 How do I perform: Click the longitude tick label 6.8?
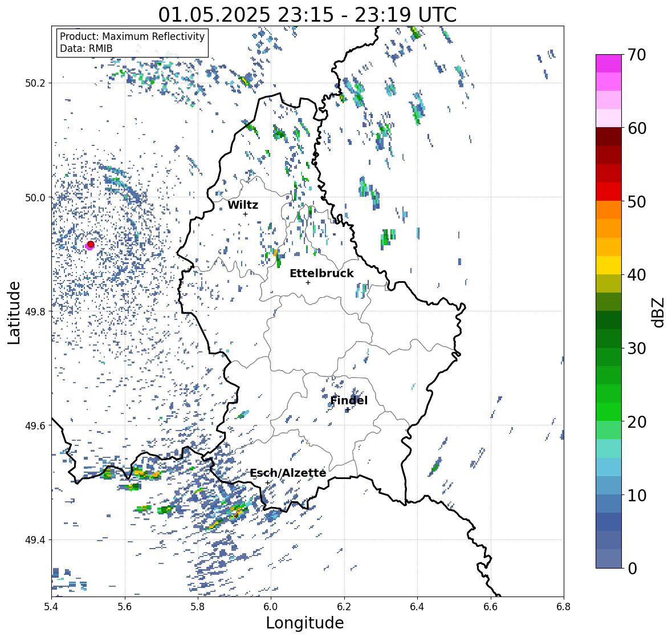[x=563, y=607]
